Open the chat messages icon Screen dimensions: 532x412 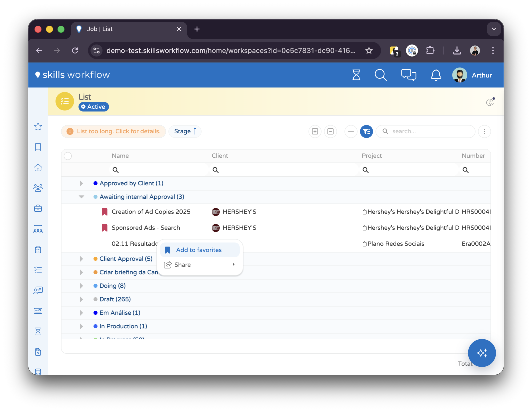408,75
